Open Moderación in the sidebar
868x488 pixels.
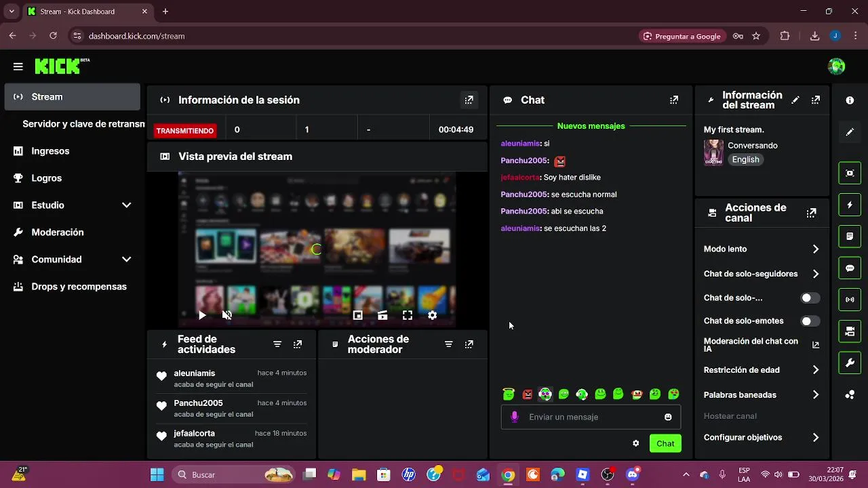tap(72, 232)
